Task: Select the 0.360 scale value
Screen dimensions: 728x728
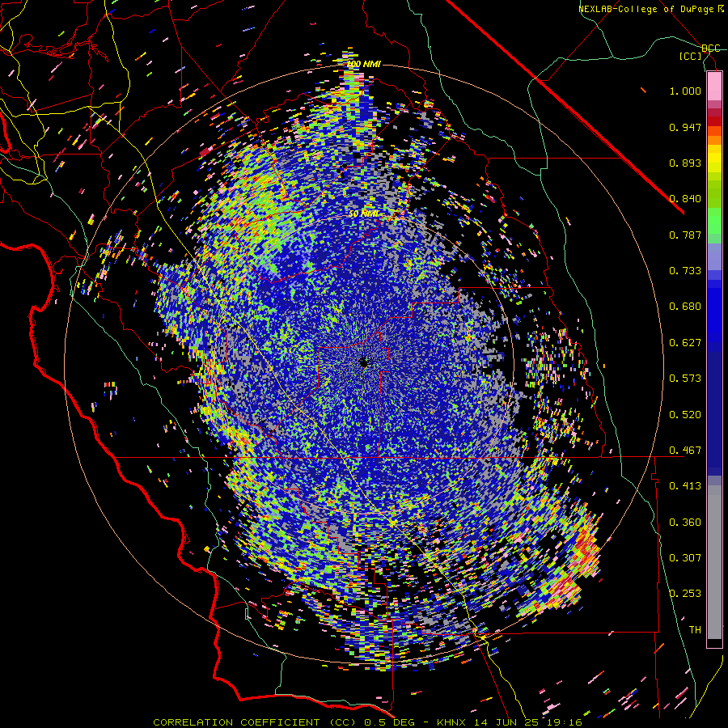Action: (685, 523)
